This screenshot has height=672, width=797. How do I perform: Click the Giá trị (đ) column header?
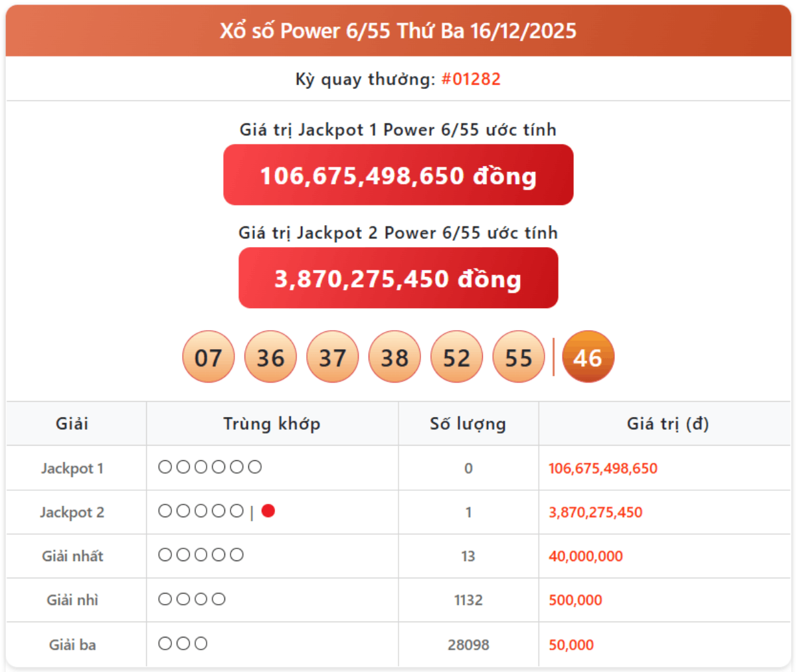(667, 424)
